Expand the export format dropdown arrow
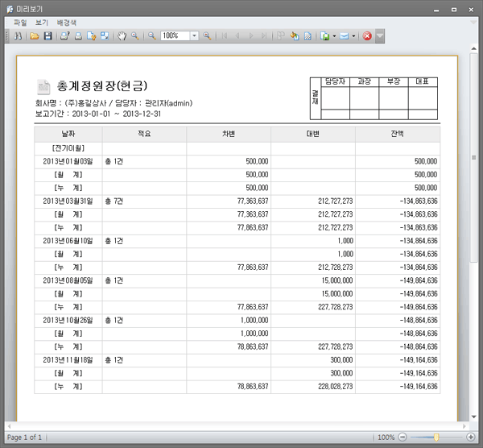Viewport: 483px width, 448px height. 334,36
